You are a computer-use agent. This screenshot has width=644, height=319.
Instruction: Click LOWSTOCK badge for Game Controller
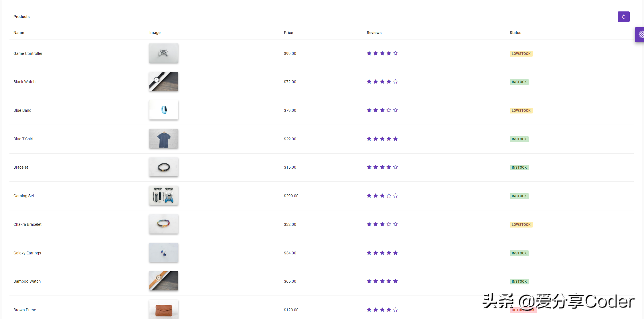521,54
